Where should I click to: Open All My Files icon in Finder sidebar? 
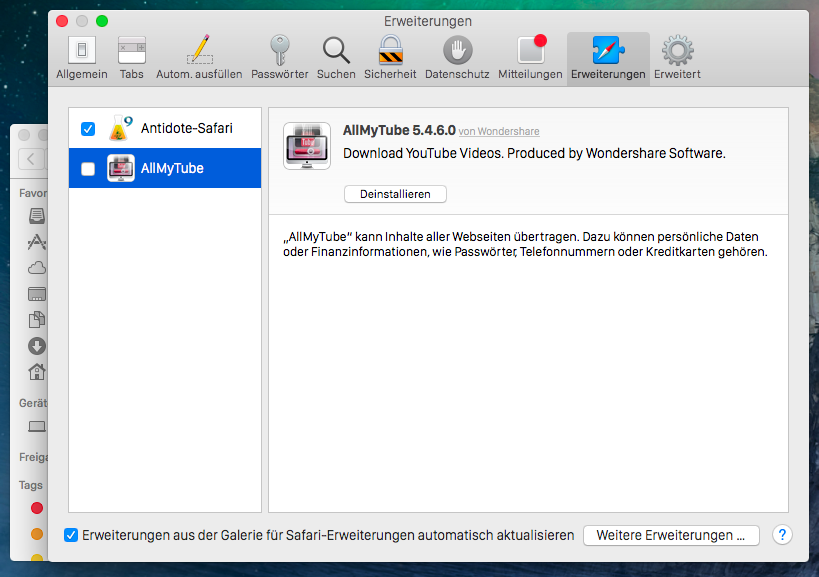pyautogui.click(x=37, y=215)
